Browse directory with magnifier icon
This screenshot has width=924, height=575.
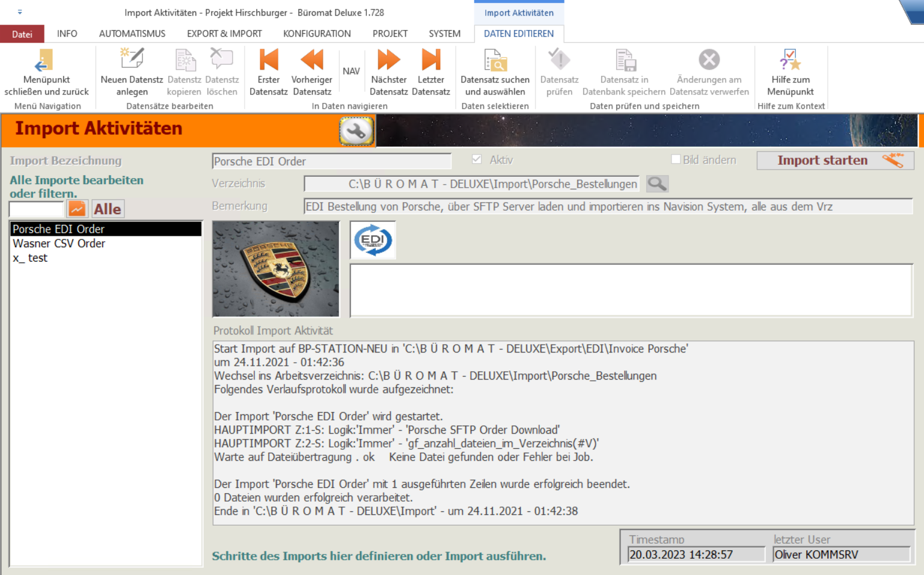click(x=657, y=184)
